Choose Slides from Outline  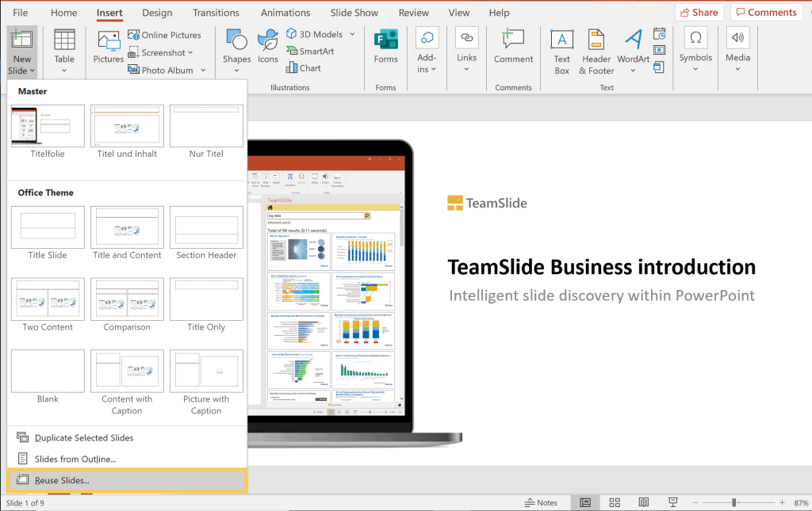pos(127,459)
